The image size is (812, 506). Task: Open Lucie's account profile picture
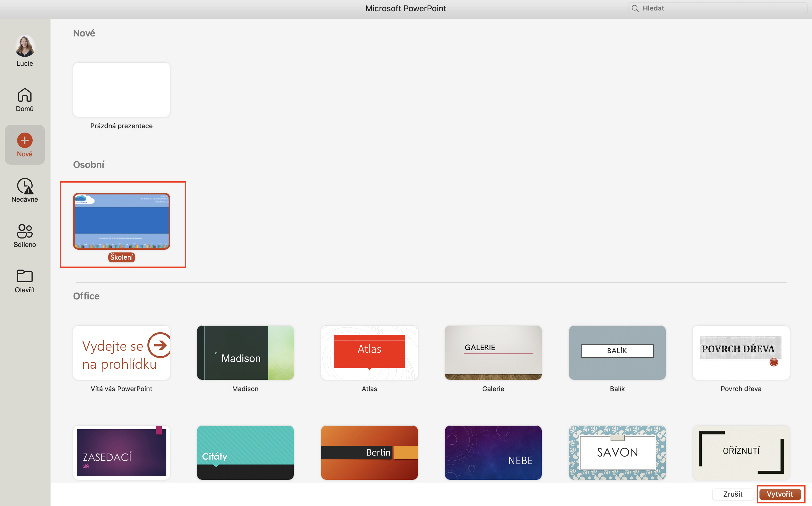click(25, 46)
